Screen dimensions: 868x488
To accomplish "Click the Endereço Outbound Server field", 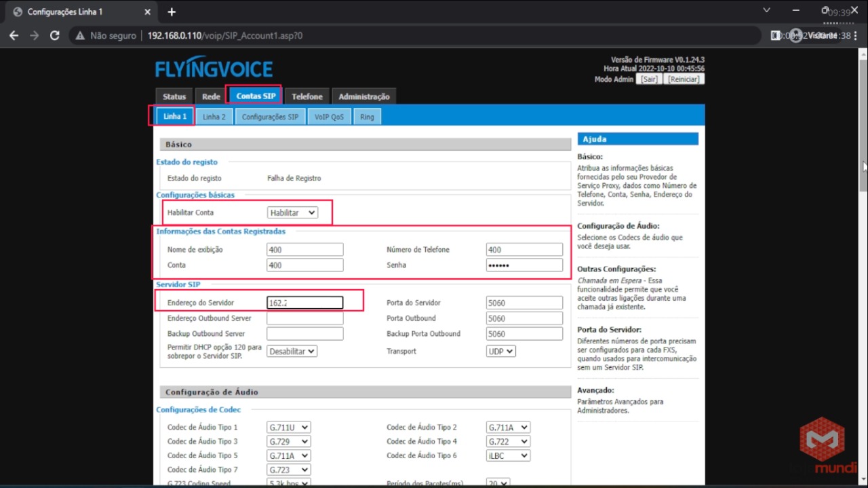I will (305, 318).
